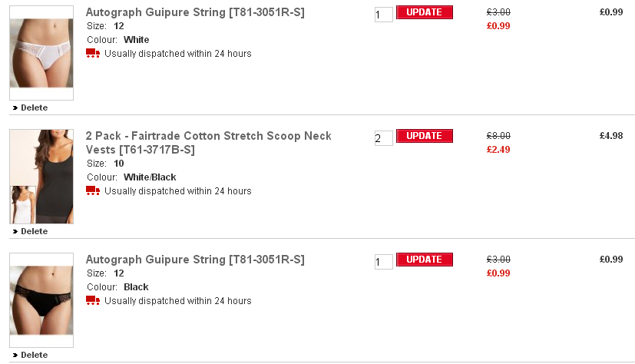Open white Autograph Guipure String thumbnail

click(x=41, y=52)
